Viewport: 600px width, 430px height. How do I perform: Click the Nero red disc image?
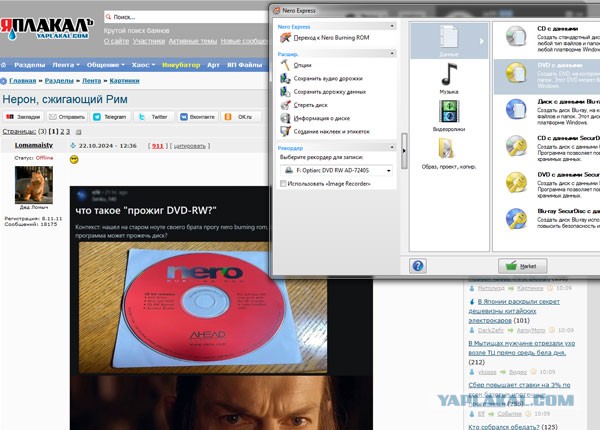tap(203, 307)
